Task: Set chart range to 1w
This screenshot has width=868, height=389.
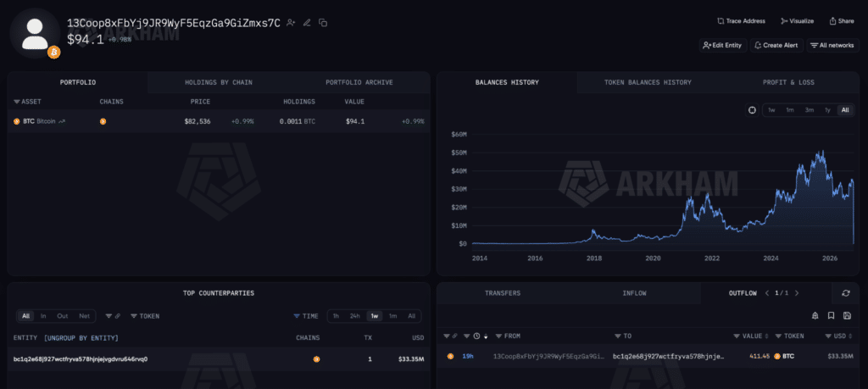Action: (x=771, y=110)
